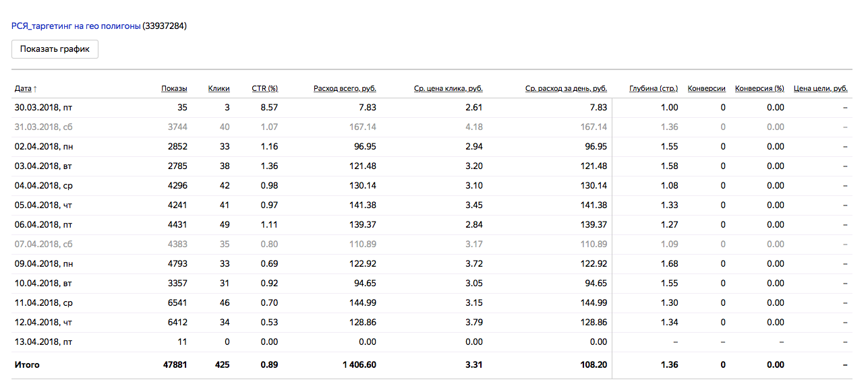
Task: Sort by Цена цели, руб. header
Action: click(x=821, y=88)
